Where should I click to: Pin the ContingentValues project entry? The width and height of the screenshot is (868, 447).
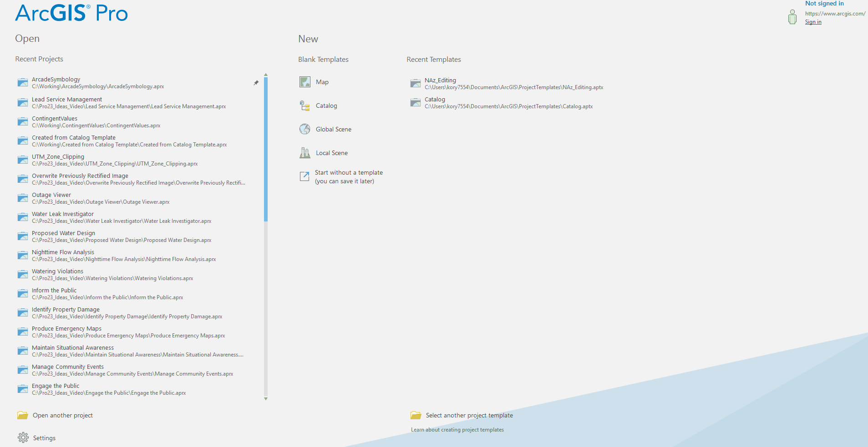pos(256,121)
